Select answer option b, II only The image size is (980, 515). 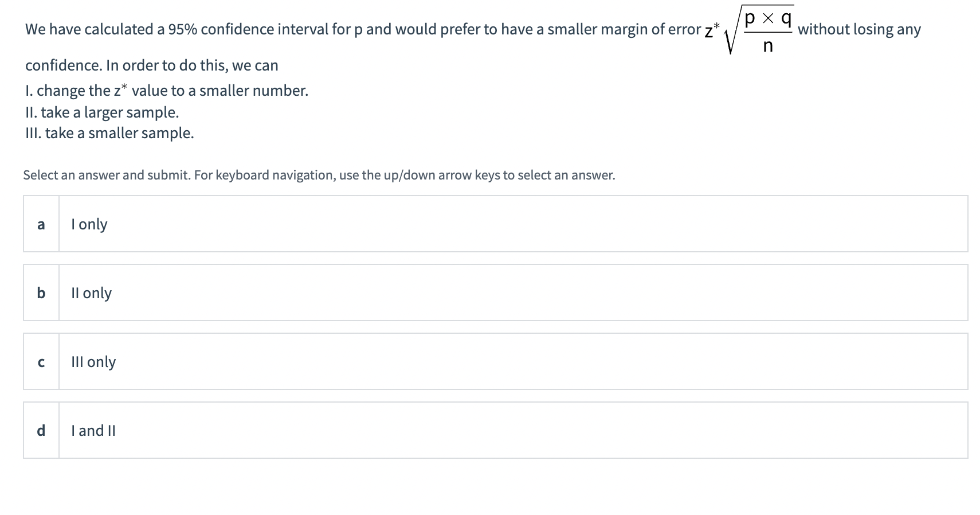(493, 292)
